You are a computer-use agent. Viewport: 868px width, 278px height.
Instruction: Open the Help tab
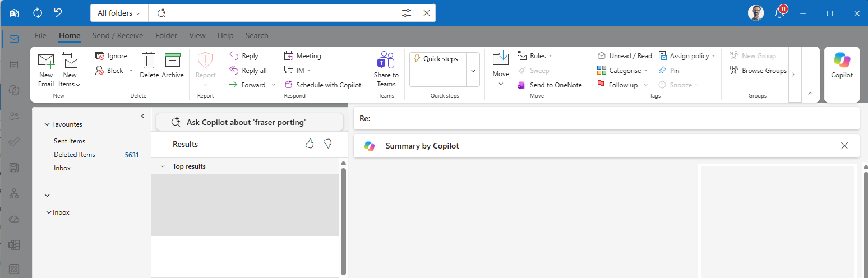click(x=225, y=35)
